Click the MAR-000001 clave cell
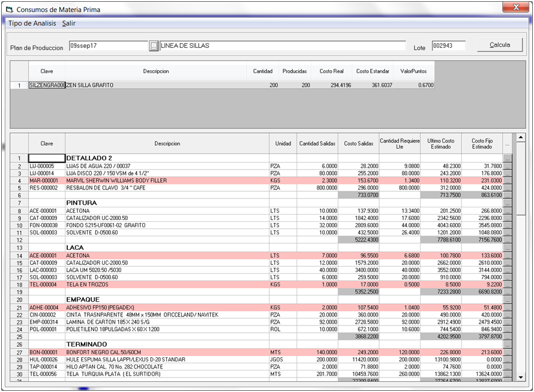The width and height of the screenshot is (534, 392). tap(47, 180)
